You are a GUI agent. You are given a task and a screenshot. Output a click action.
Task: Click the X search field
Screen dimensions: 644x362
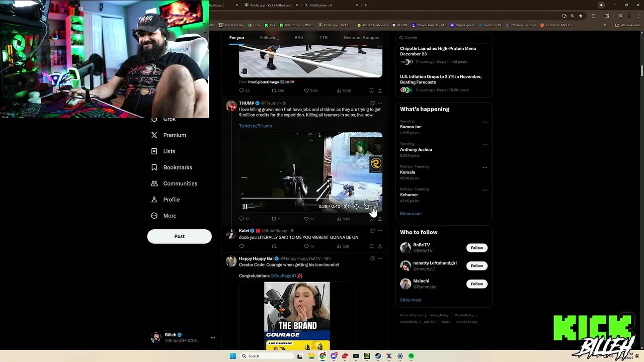[x=444, y=38]
